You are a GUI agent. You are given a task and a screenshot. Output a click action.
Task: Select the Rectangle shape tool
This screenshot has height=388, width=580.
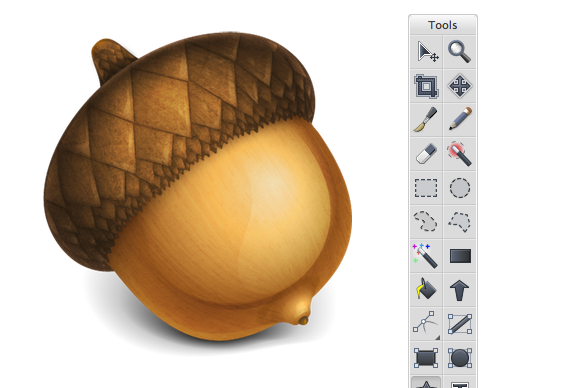tap(426, 358)
